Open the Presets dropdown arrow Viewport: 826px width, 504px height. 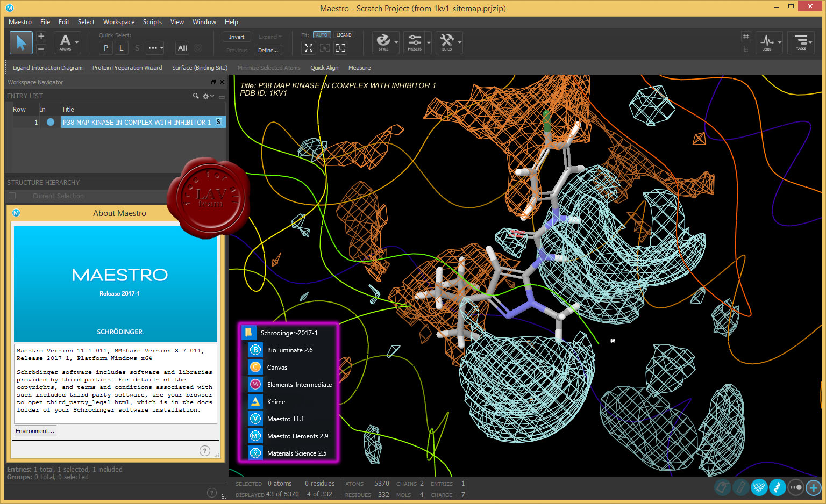point(429,42)
